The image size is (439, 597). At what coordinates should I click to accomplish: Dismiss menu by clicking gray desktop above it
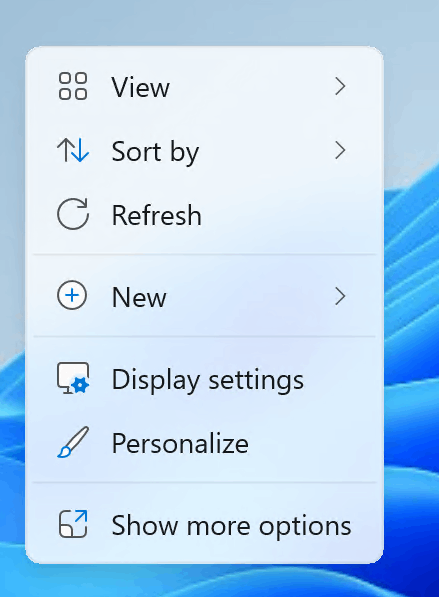pos(206,21)
